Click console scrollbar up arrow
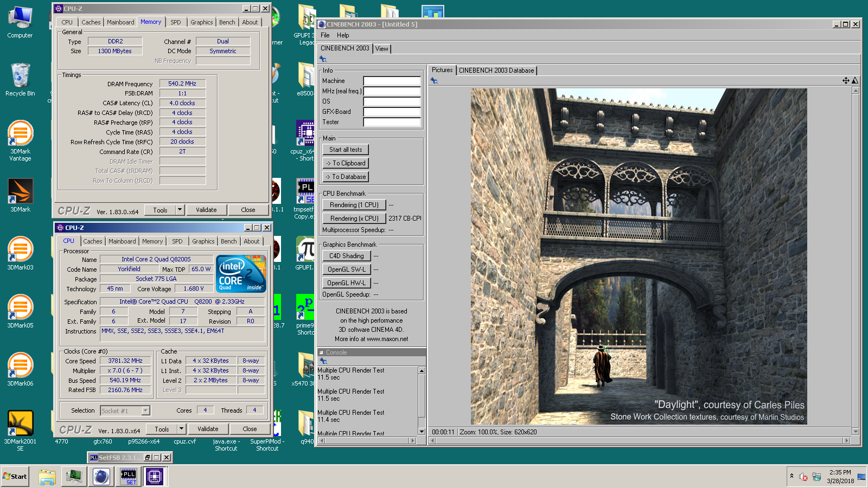The image size is (868, 488). coord(422,370)
